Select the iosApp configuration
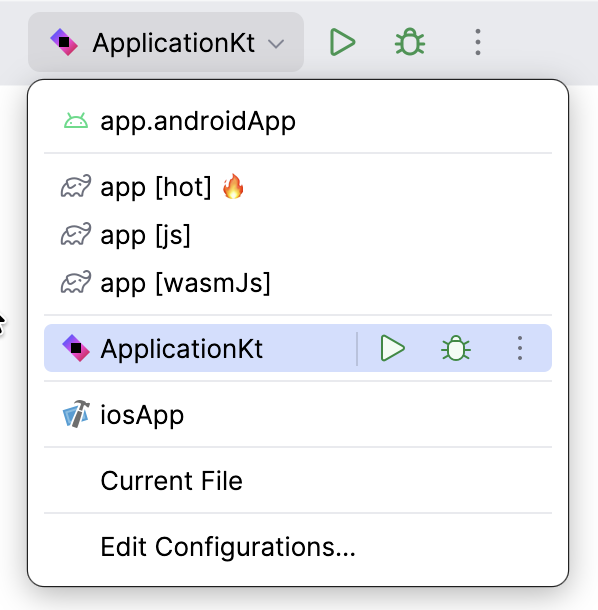 click(298, 415)
